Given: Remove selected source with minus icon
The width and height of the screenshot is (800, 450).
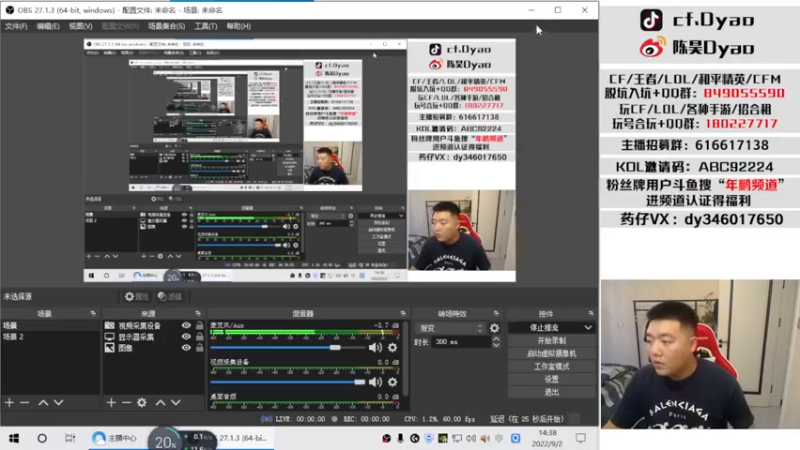Looking at the screenshot, I should point(126,403).
